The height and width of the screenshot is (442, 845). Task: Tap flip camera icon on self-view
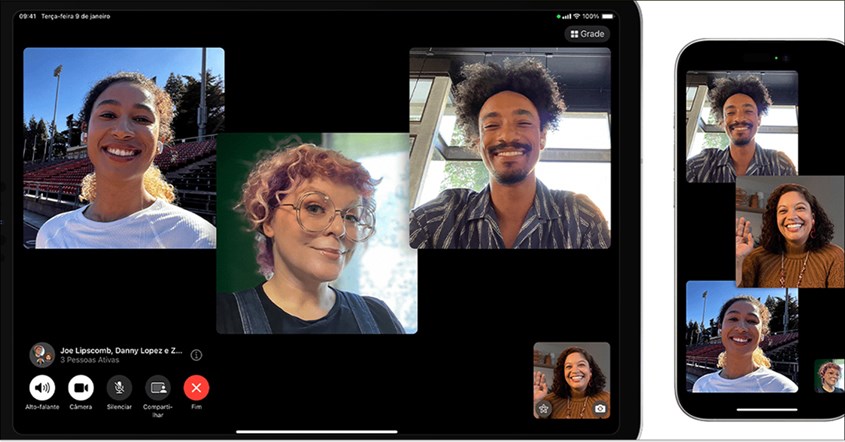[x=600, y=409]
